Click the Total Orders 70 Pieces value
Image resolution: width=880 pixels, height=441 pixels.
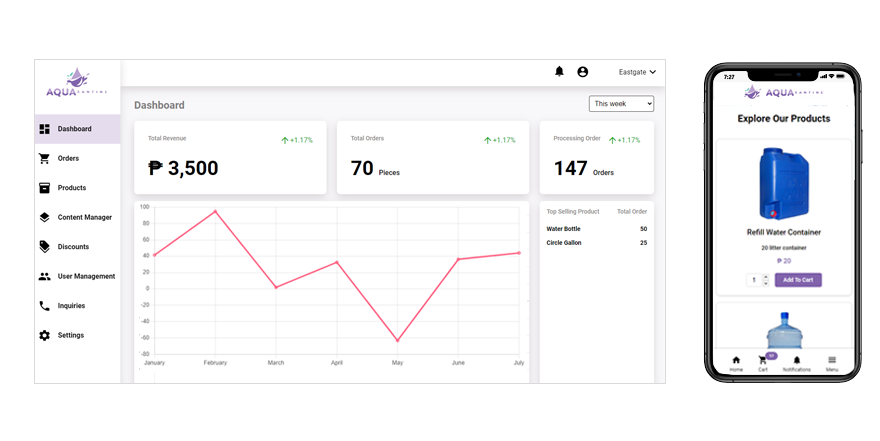(x=375, y=168)
